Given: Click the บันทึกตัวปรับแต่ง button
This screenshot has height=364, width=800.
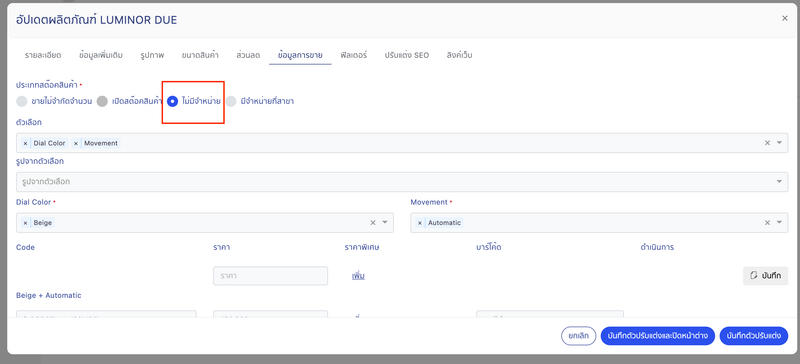Looking at the screenshot, I should click(x=754, y=336).
